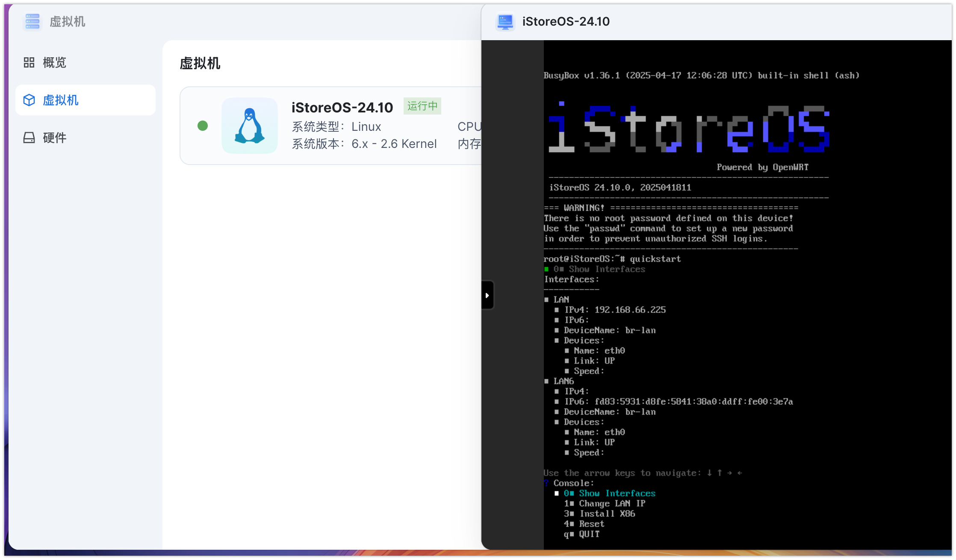Select the 硬件 sidebar menu item

(x=54, y=138)
